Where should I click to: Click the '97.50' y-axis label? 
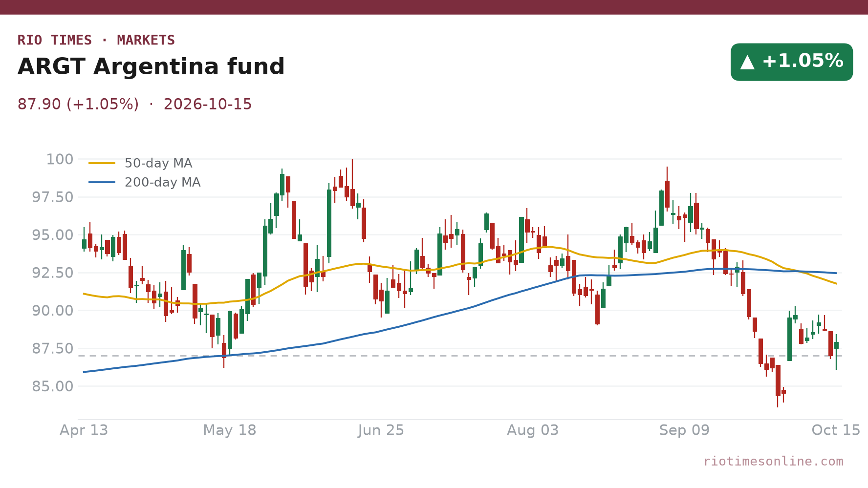(x=53, y=197)
